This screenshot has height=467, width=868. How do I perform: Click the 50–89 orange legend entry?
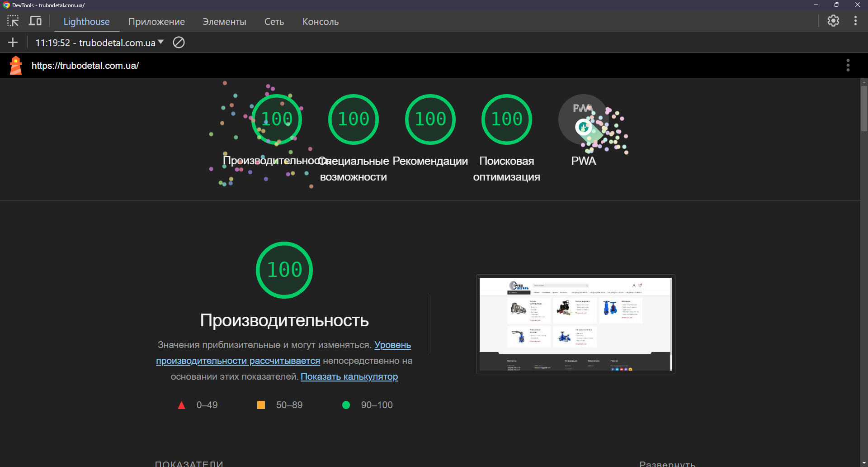280,405
